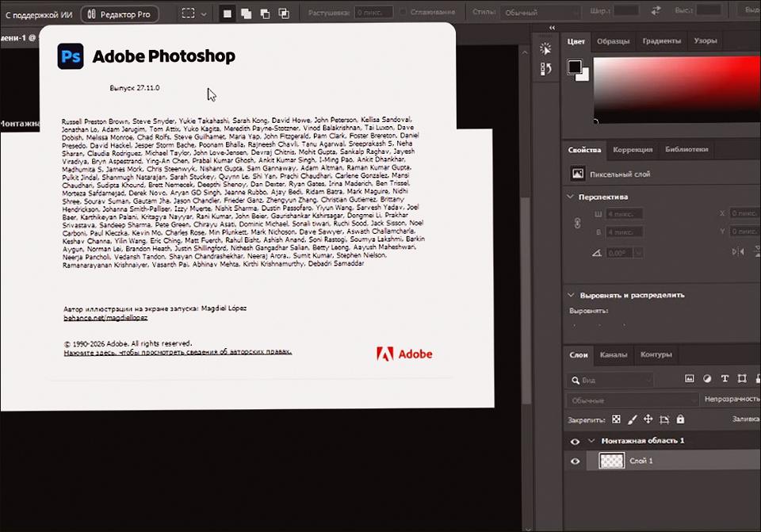The image size is (761, 532).
Task: Filter layers by pixel layer icon
Action: (x=689, y=379)
